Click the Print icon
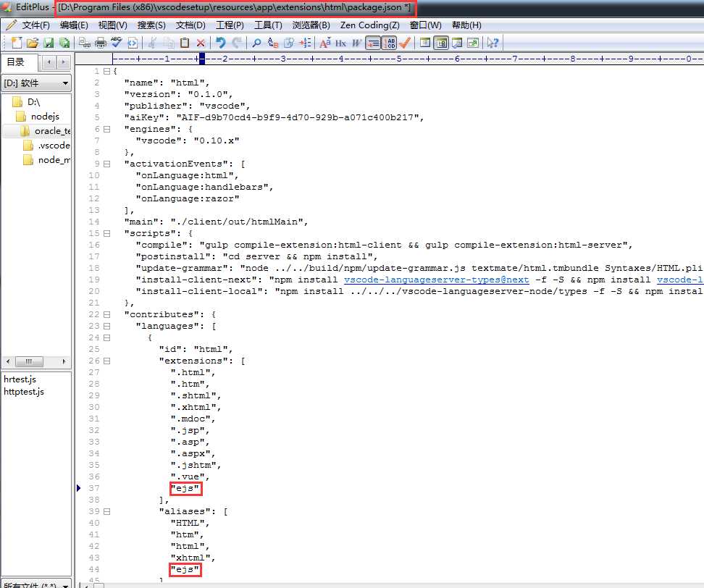704x588 pixels. point(101,43)
